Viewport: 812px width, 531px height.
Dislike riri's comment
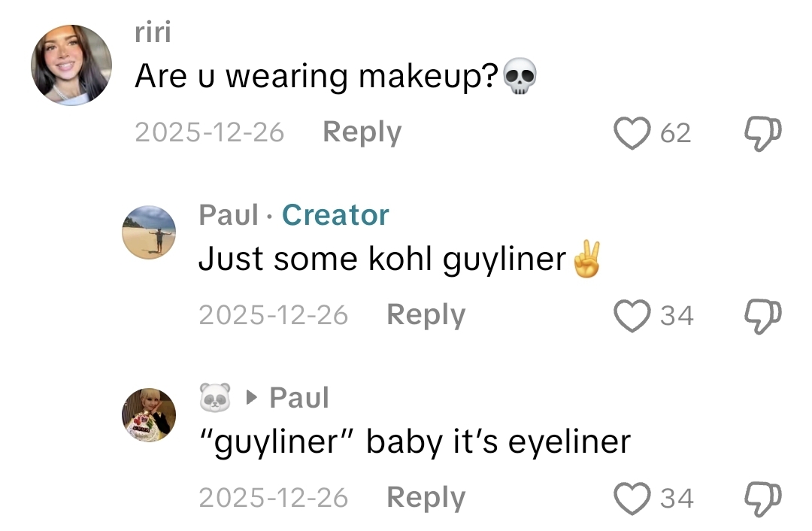click(763, 134)
